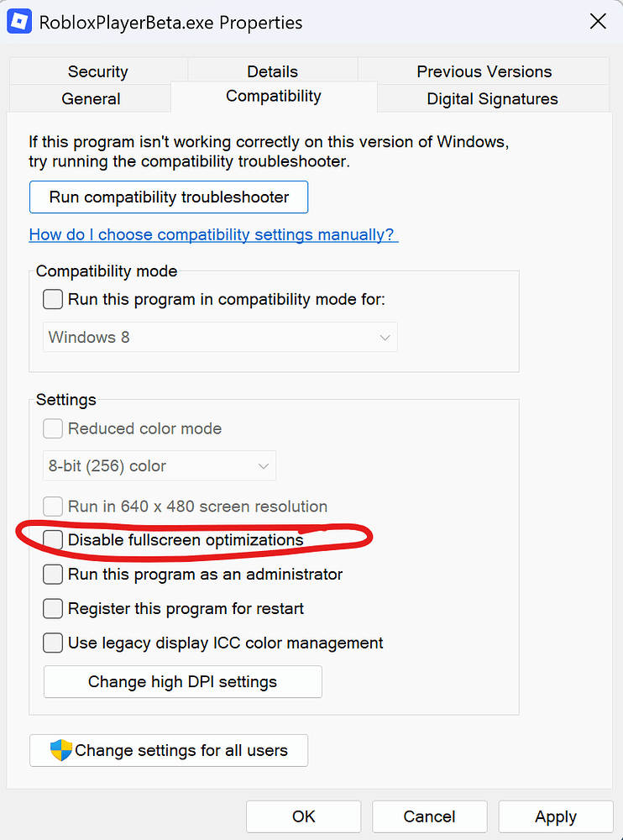Switch to the Security tab

click(x=98, y=71)
